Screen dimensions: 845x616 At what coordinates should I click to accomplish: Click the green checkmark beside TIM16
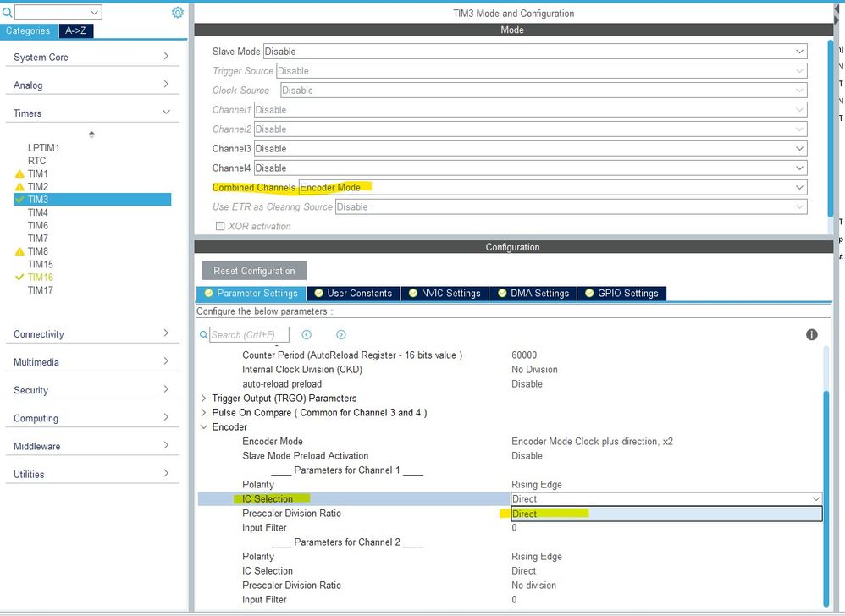point(19,278)
